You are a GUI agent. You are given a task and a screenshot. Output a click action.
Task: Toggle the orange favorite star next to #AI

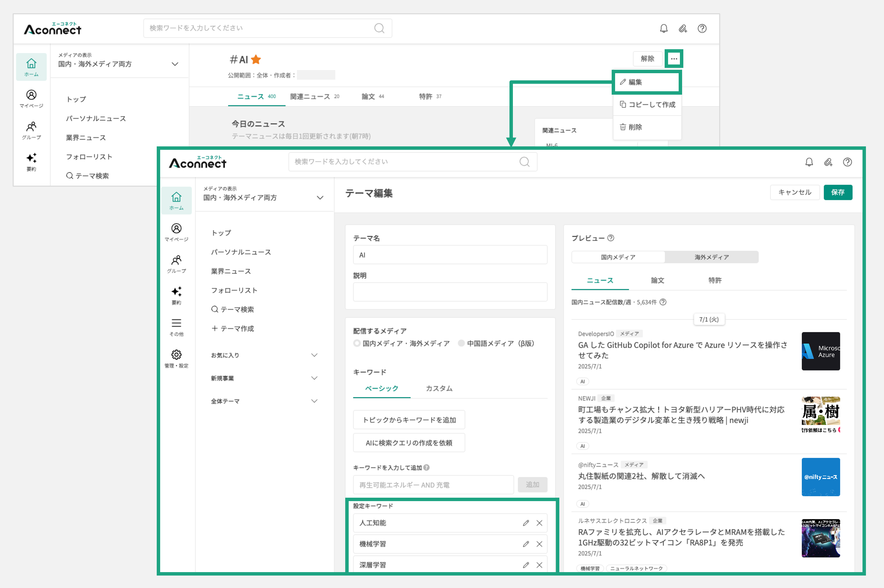(256, 59)
